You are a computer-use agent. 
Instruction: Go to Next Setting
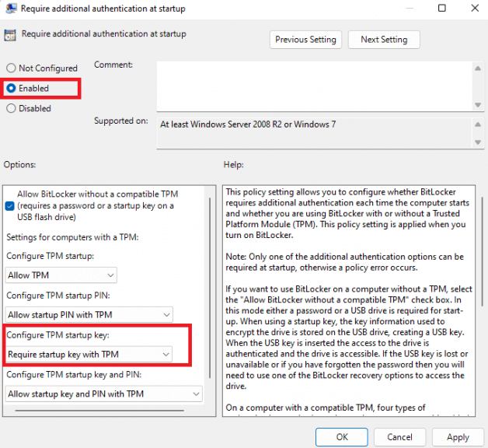384,40
